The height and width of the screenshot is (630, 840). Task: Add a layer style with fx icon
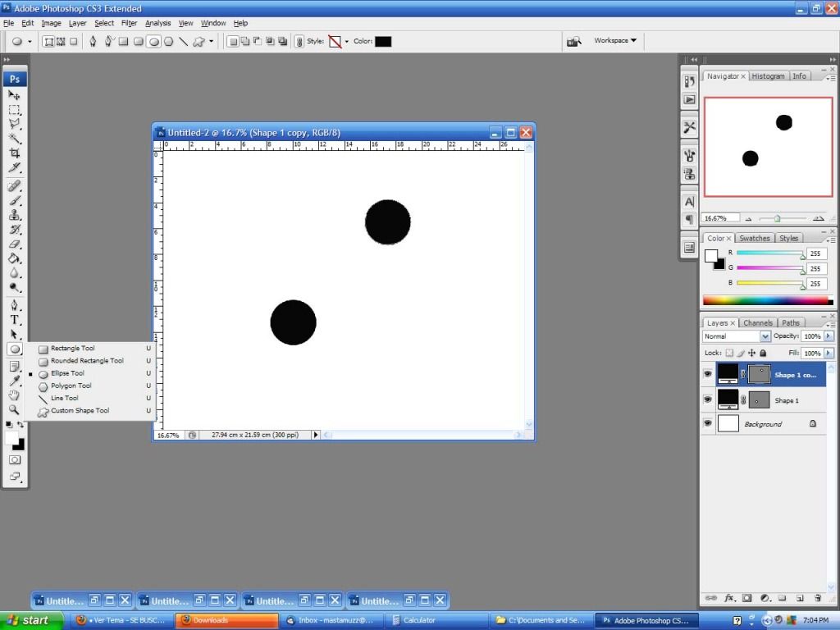pyautogui.click(x=729, y=598)
